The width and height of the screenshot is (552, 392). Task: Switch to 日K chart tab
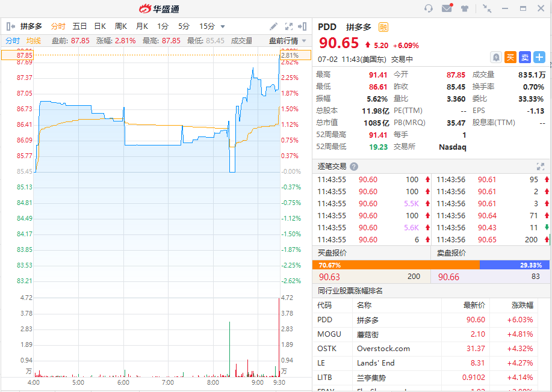coord(100,26)
